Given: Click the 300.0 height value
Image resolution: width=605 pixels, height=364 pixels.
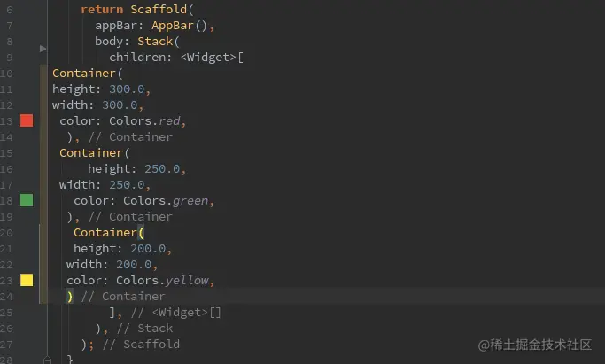Looking at the screenshot, I should point(127,89).
